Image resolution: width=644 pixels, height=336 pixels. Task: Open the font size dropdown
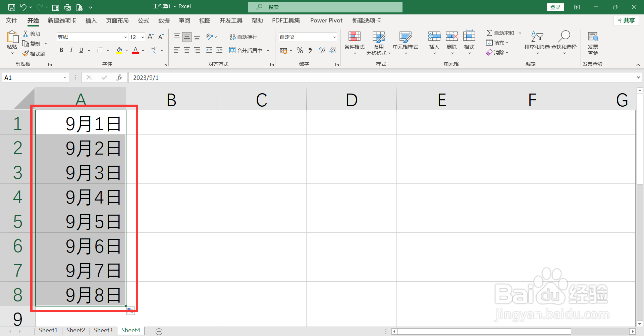(x=143, y=37)
